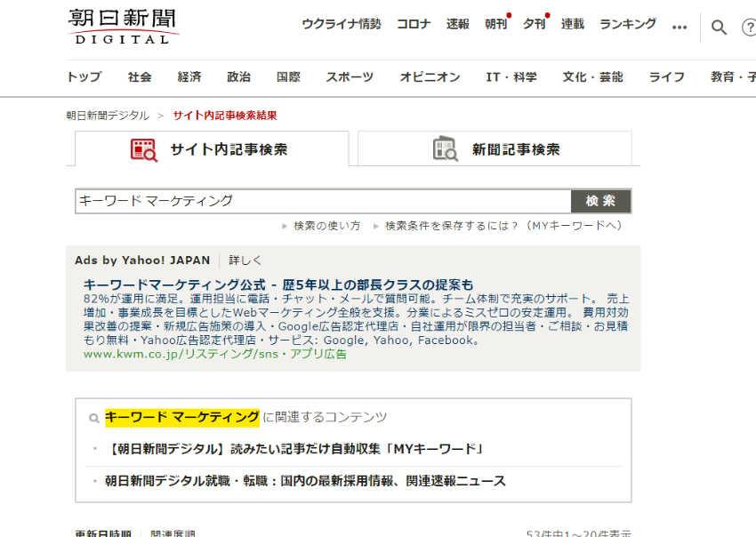This screenshot has height=537, width=756.
Task: Open 検索条件を保存するには link
Action: (503, 226)
